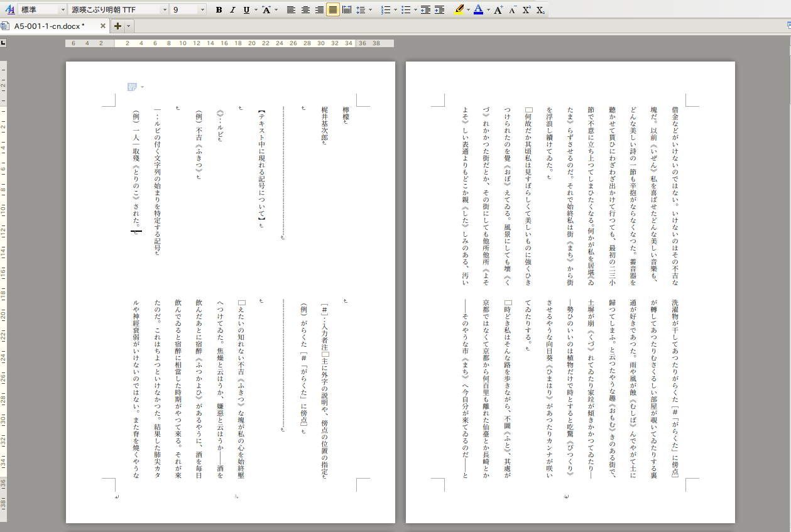The height and width of the screenshot is (532, 791).
Task: Align text left
Action: pos(292,10)
